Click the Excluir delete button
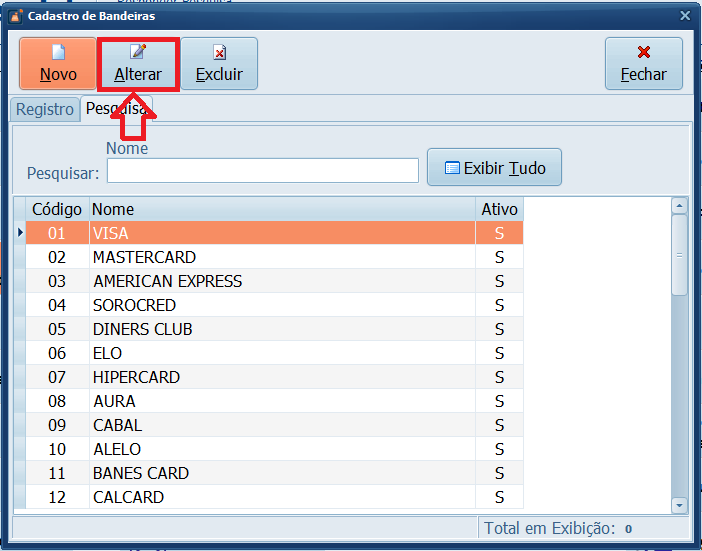The height and width of the screenshot is (551, 702). (x=219, y=64)
